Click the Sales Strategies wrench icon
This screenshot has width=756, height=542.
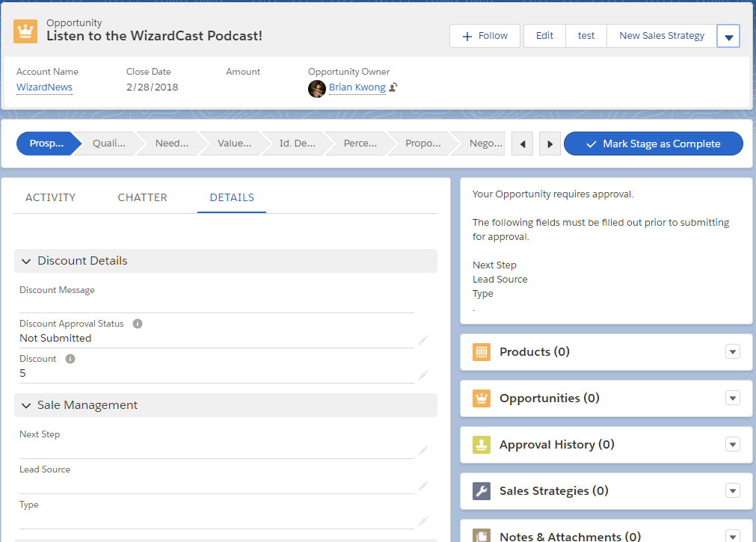pos(481,491)
